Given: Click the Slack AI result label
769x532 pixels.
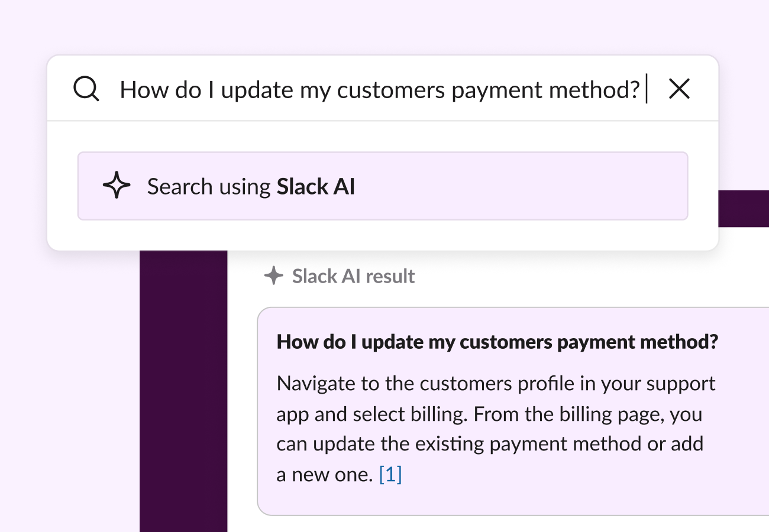Looking at the screenshot, I should click(353, 276).
